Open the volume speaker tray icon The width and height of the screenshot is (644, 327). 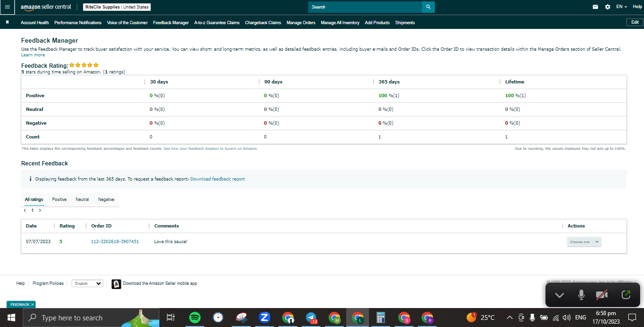[x=567, y=318]
